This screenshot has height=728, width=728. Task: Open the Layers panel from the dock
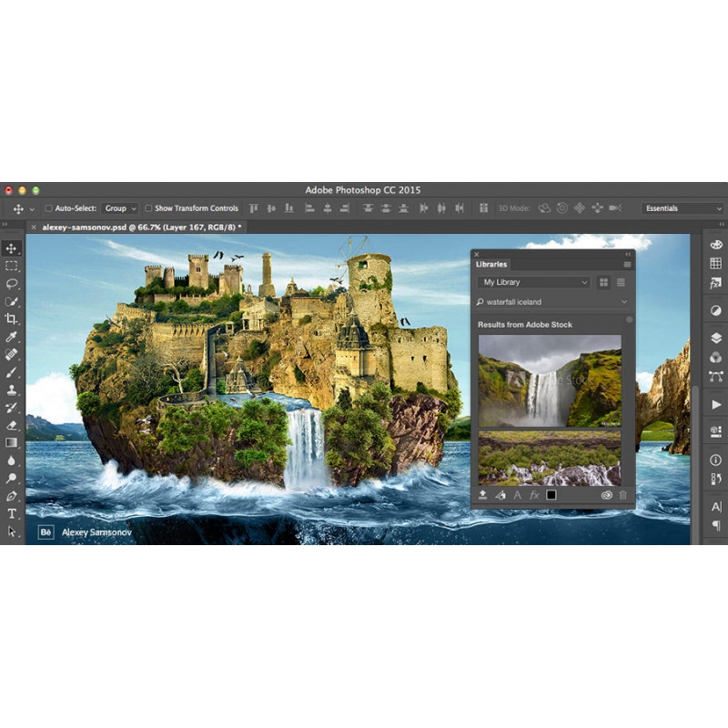(x=716, y=338)
